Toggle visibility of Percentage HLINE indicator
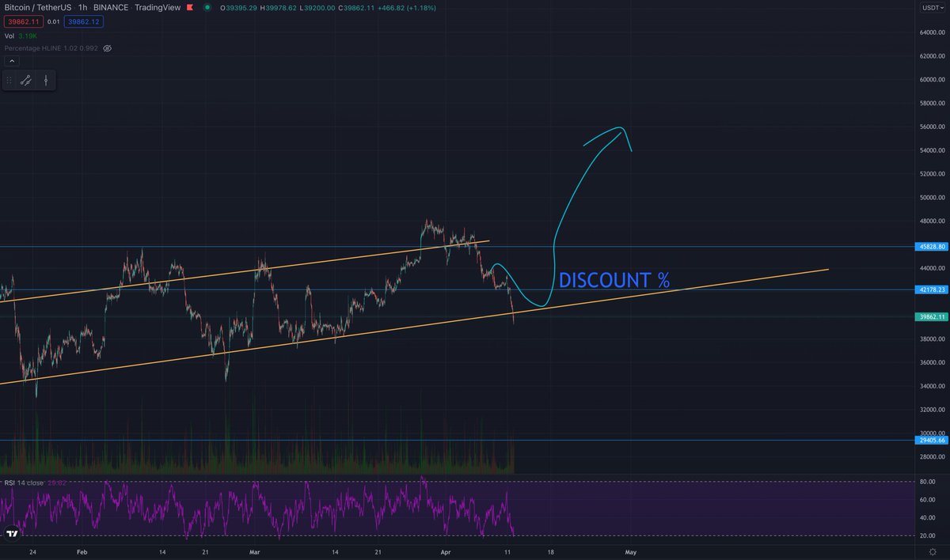This screenshot has width=950, height=560. click(108, 48)
